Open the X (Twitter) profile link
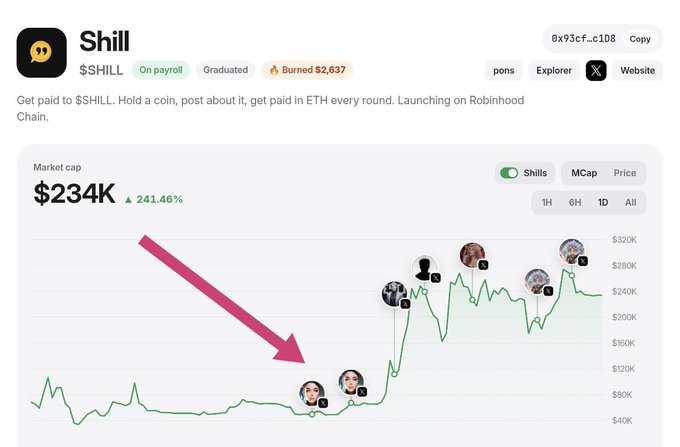680x447 pixels. click(x=596, y=70)
